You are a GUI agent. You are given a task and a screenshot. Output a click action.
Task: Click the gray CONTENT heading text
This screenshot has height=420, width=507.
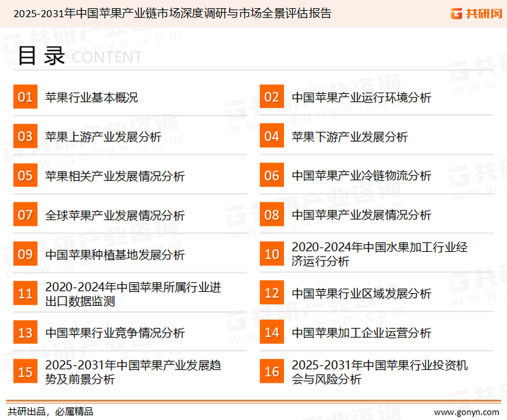point(107,57)
